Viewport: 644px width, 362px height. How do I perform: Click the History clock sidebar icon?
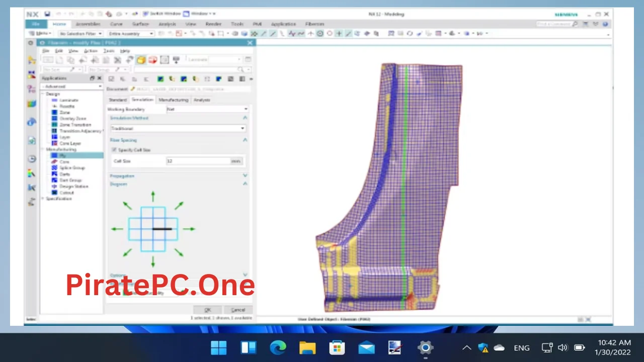pyautogui.click(x=32, y=158)
